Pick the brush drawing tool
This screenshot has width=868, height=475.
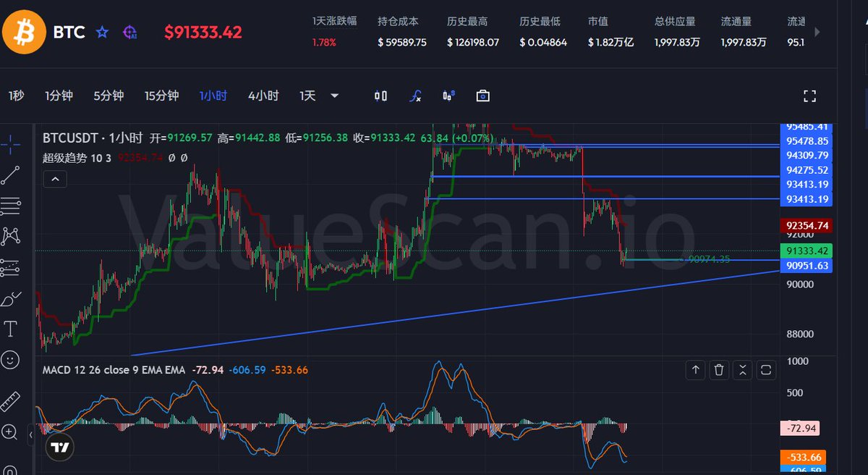click(x=11, y=298)
